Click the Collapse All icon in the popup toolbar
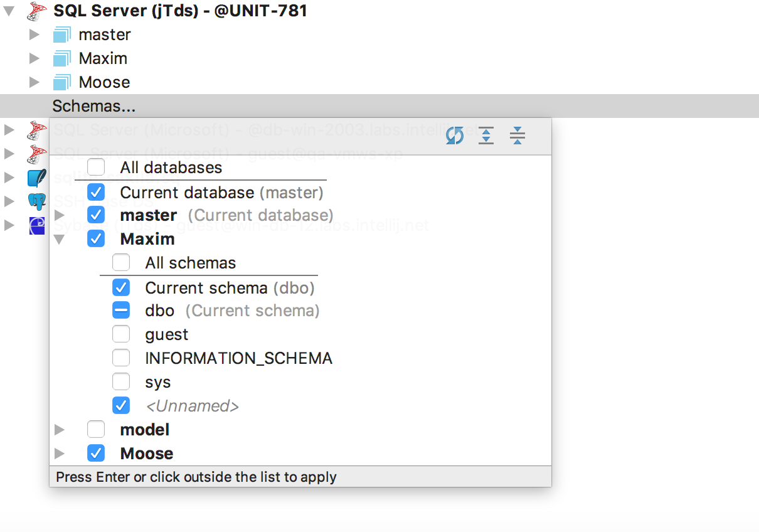This screenshot has height=532, width=759. 517,136
